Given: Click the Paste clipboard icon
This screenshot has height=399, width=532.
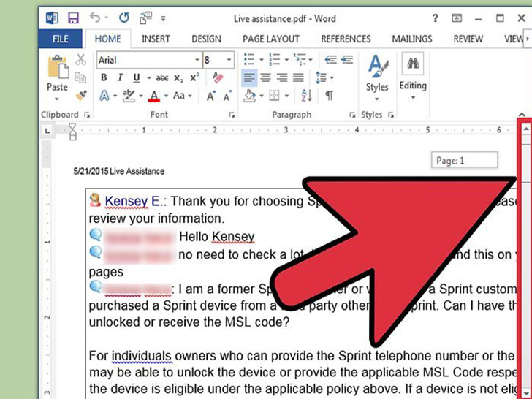Looking at the screenshot, I should 58,66.
